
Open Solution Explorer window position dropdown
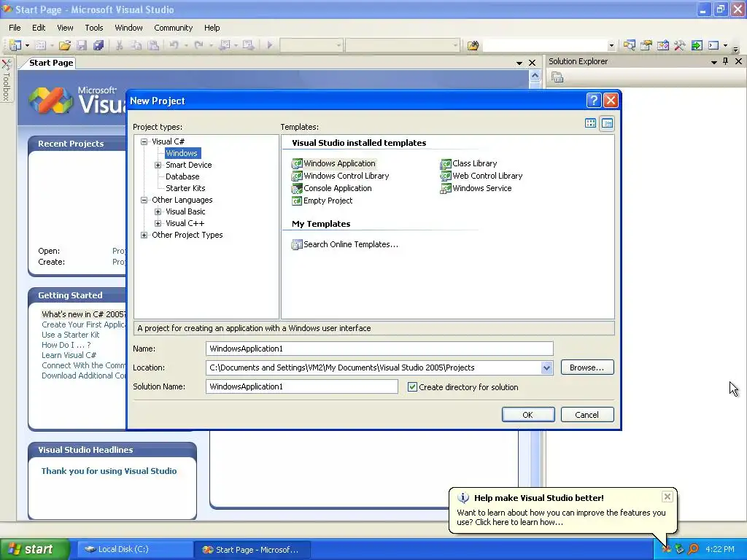pyautogui.click(x=713, y=62)
